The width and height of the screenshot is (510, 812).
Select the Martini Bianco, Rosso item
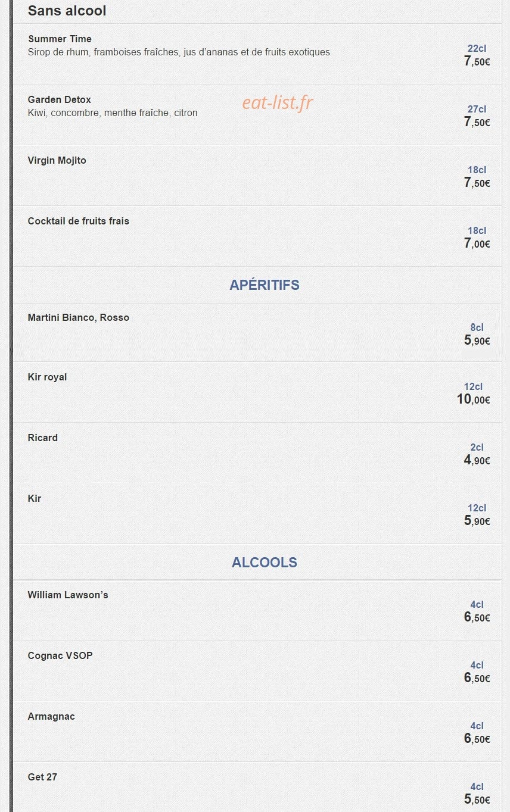point(257,332)
